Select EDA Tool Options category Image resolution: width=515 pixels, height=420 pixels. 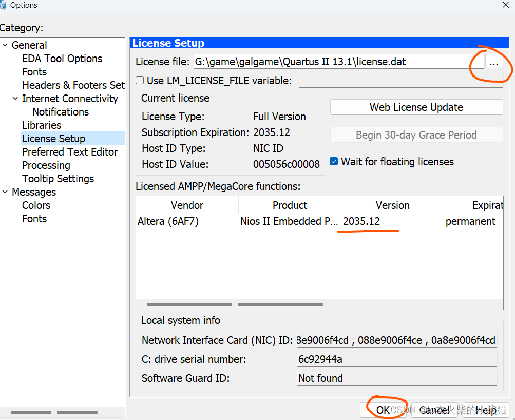[62, 59]
